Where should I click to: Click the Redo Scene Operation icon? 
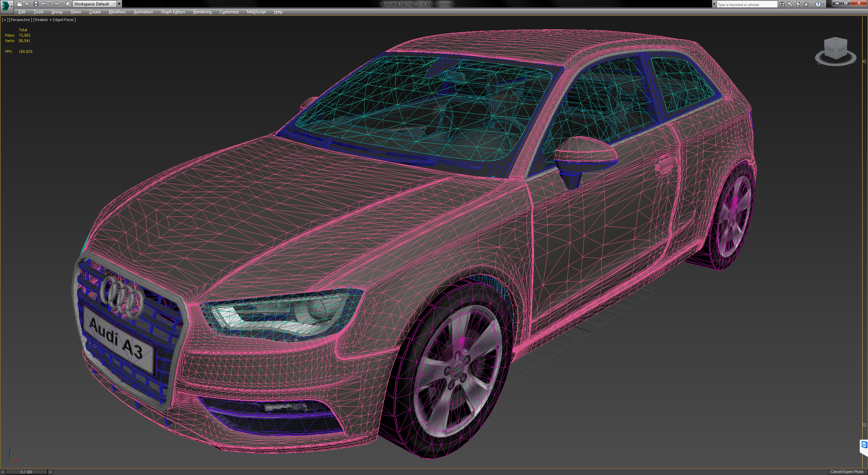pyautogui.click(x=56, y=4)
